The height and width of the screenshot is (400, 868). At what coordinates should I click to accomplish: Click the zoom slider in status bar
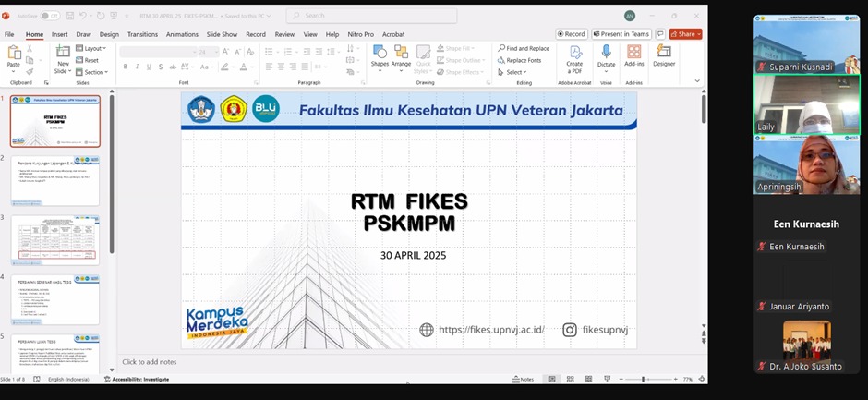pyautogui.click(x=645, y=379)
